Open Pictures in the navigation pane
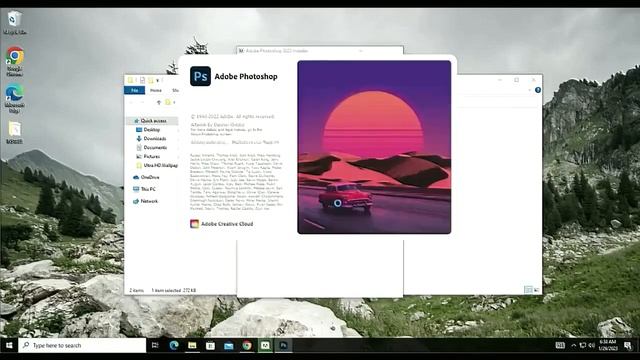This screenshot has width=640, height=360. [151, 156]
